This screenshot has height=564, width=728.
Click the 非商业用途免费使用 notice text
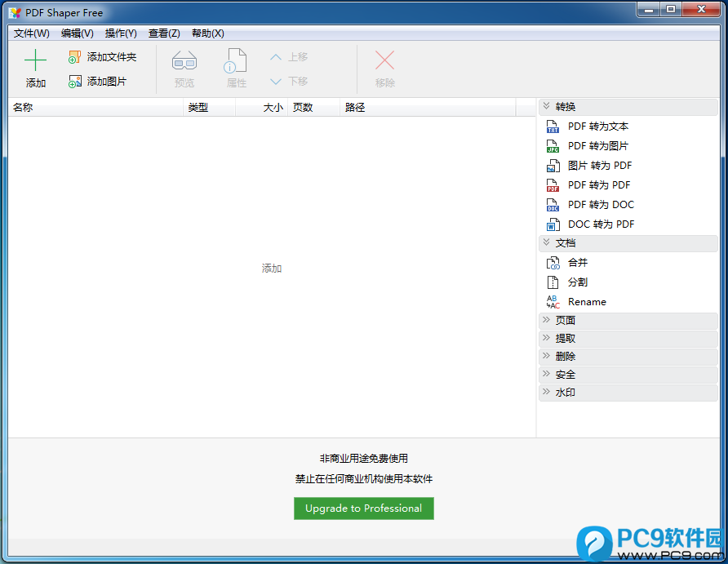click(x=363, y=459)
